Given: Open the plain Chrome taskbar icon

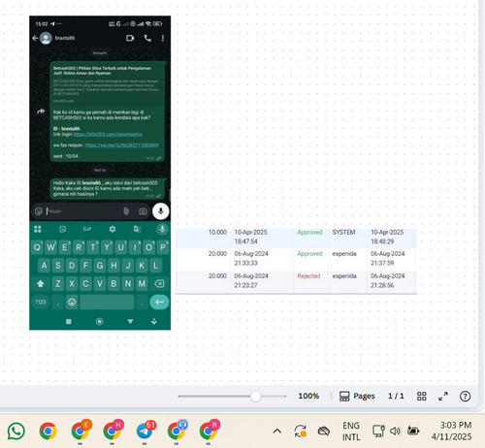Looking at the screenshot, I should click(x=48, y=432).
